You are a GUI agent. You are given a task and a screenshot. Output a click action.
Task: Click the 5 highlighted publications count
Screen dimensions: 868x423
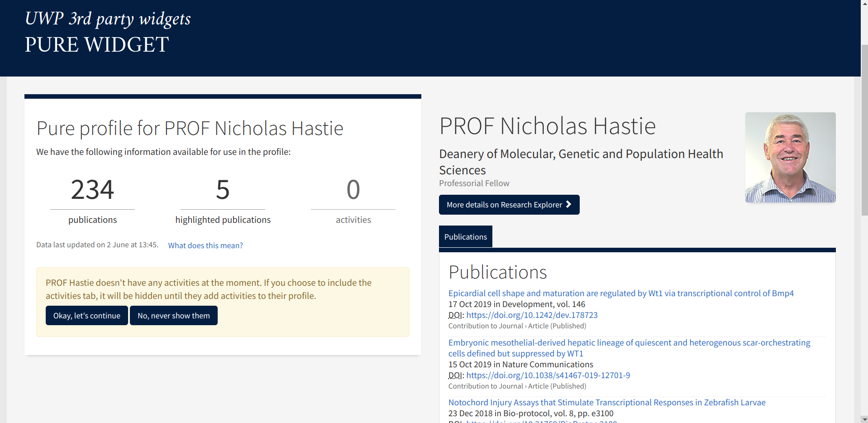(223, 190)
